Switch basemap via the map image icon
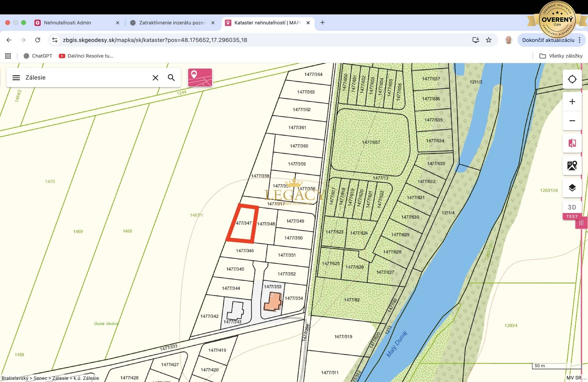Screen dimensions: 588x382 (572, 166)
